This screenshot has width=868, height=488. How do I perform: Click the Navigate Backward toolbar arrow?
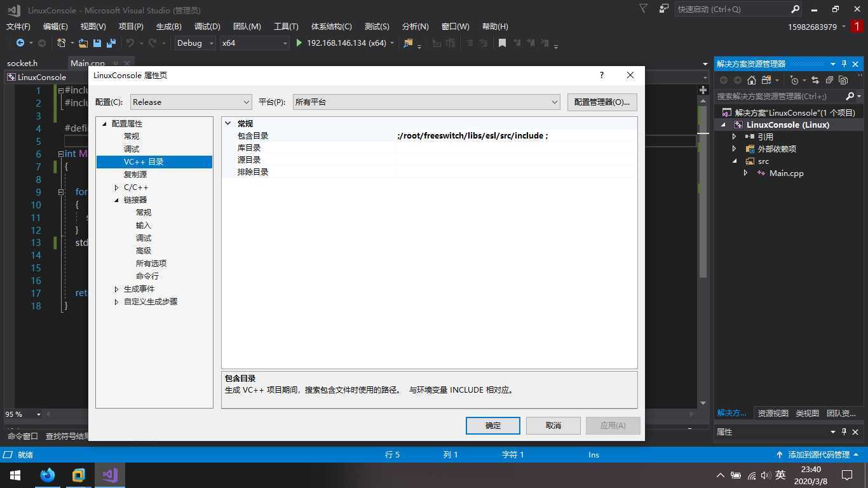(x=20, y=43)
